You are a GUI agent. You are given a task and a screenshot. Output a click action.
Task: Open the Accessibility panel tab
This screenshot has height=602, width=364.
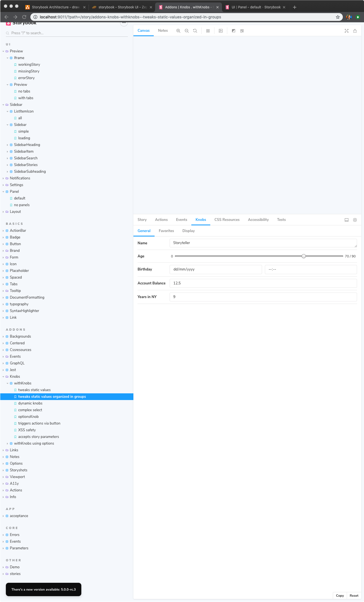coord(258,220)
